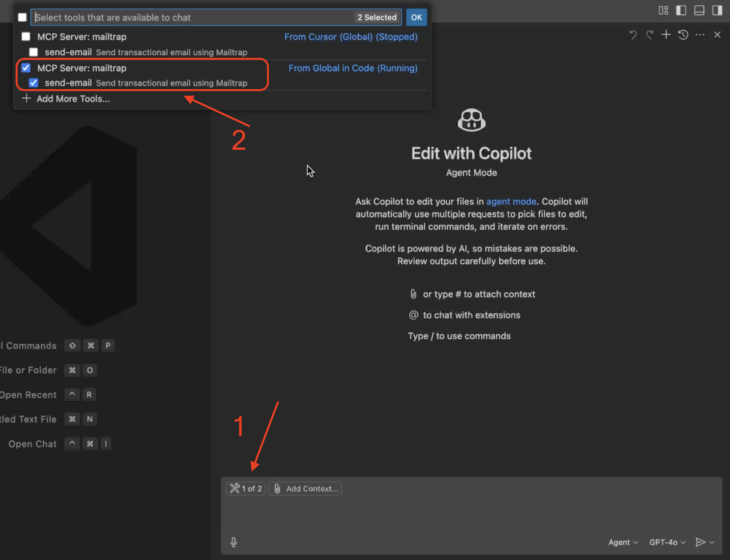Start a new chat session

point(666,35)
